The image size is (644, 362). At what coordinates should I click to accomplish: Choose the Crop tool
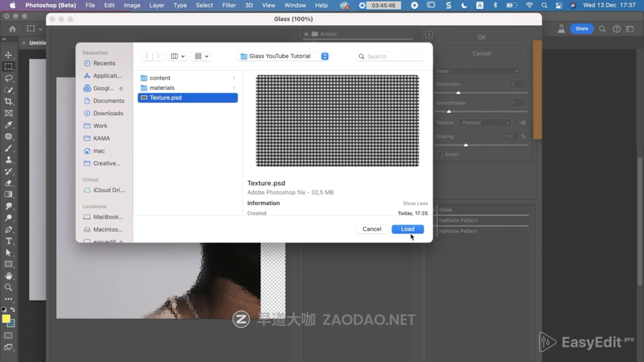point(8,101)
